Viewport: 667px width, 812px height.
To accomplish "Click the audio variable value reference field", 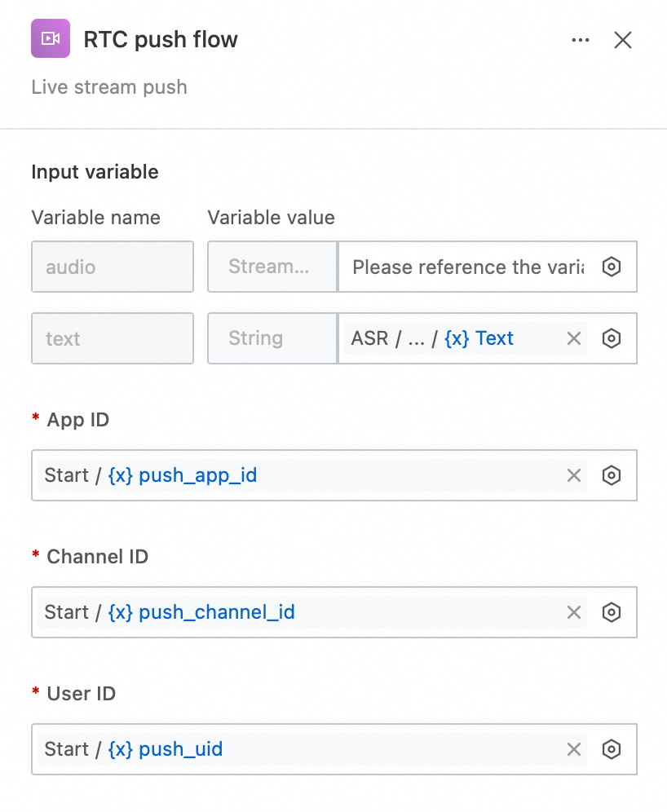I will click(x=468, y=267).
